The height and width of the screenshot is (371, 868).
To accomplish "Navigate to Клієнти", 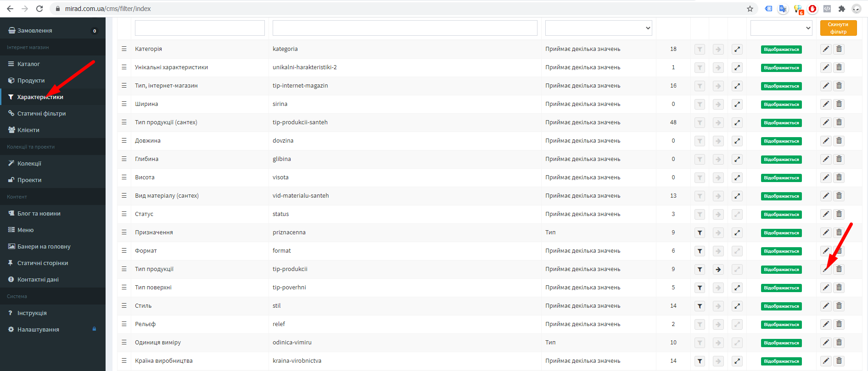I will coord(53,130).
